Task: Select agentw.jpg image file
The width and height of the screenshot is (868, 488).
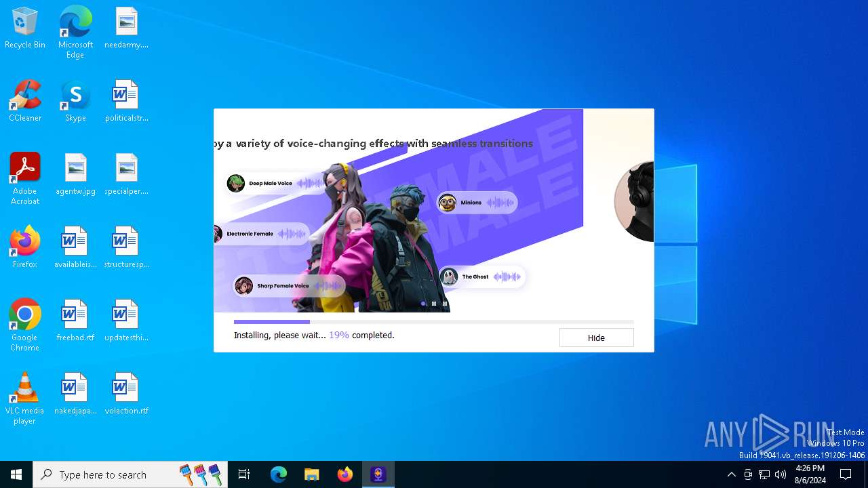Action: pos(75,175)
